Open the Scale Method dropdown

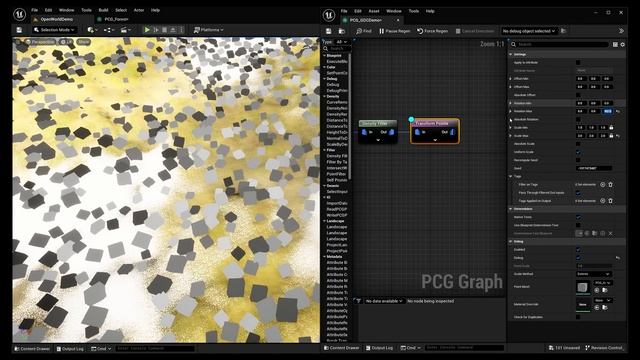click(594, 274)
